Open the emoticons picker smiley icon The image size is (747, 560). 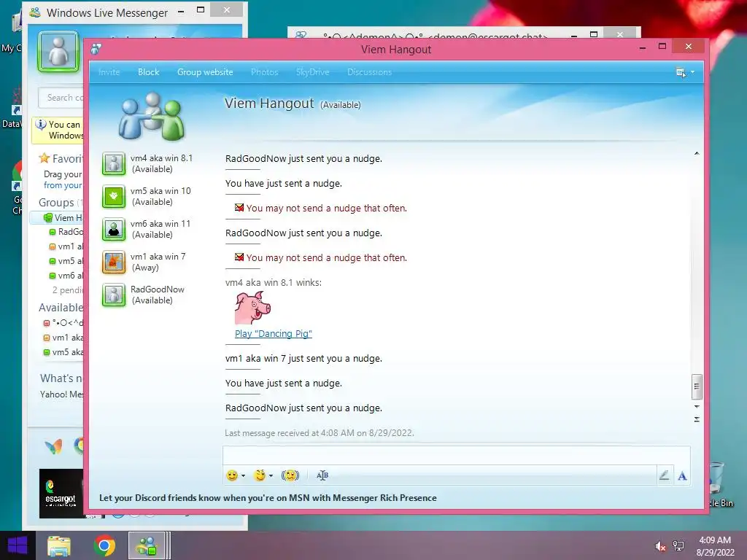pyautogui.click(x=232, y=475)
